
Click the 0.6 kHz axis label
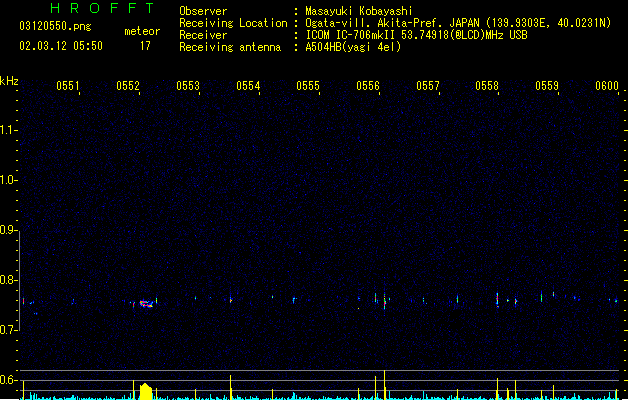[x=8, y=380]
